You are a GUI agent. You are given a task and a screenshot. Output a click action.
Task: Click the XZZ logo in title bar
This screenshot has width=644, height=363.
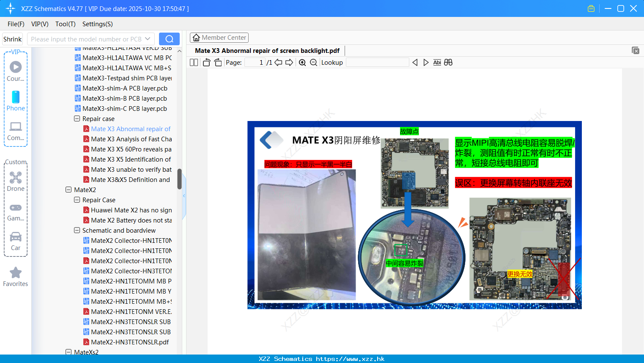point(10,8)
